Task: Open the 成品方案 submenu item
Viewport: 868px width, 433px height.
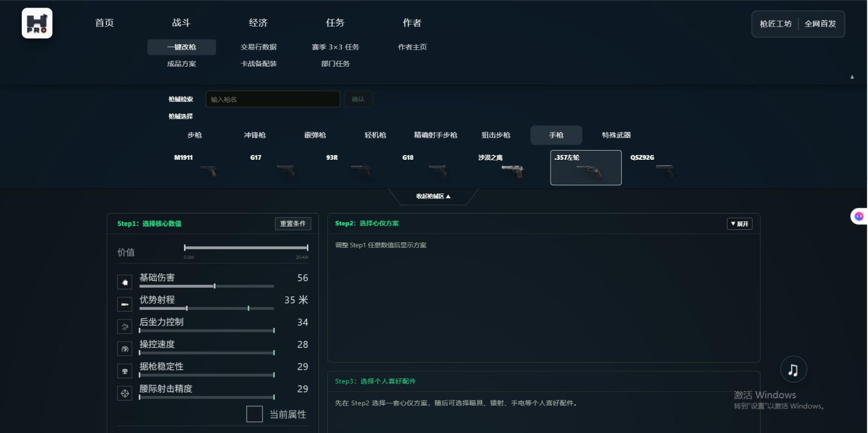Action: point(182,64)
